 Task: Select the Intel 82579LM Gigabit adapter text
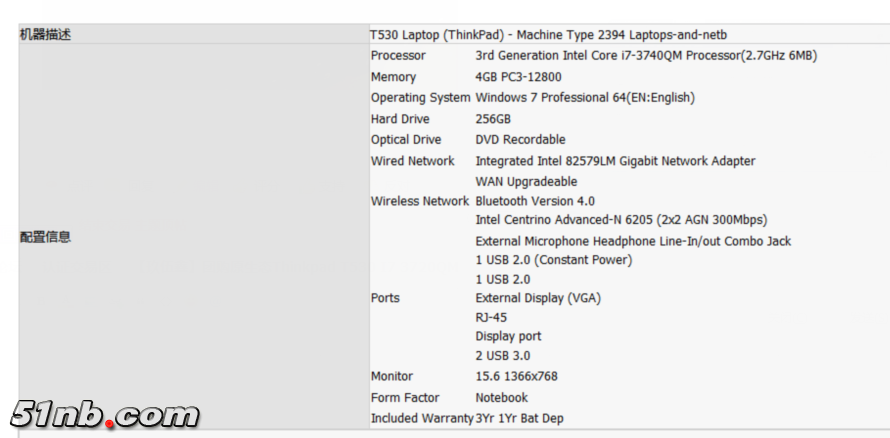point(615,161)
